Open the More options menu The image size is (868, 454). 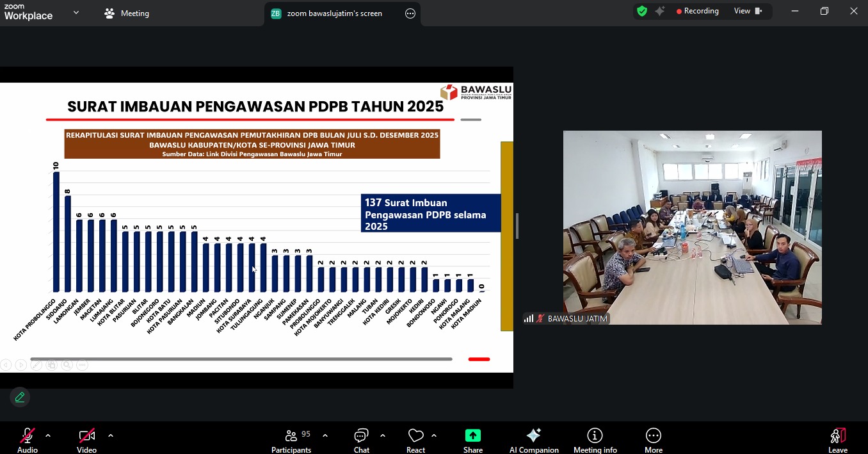pos(653,436)
